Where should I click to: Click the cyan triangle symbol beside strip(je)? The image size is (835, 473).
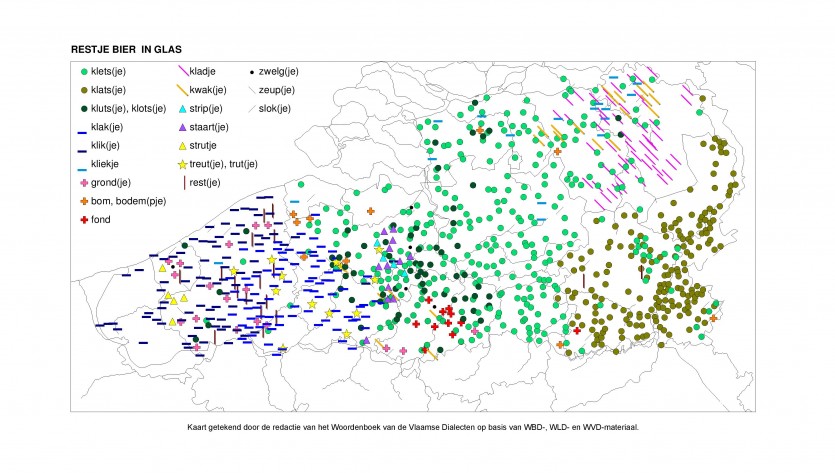pyautogui.click(x=183, y=109)
